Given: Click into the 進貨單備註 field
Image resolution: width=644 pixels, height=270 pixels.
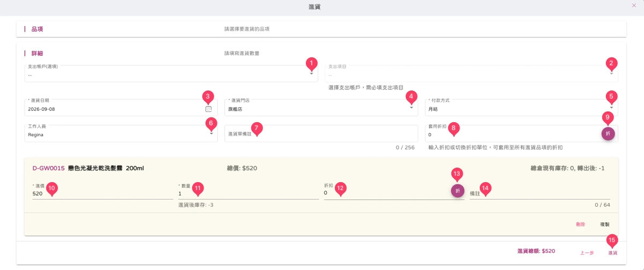Looking at the screenshot, I should (321, 133).
